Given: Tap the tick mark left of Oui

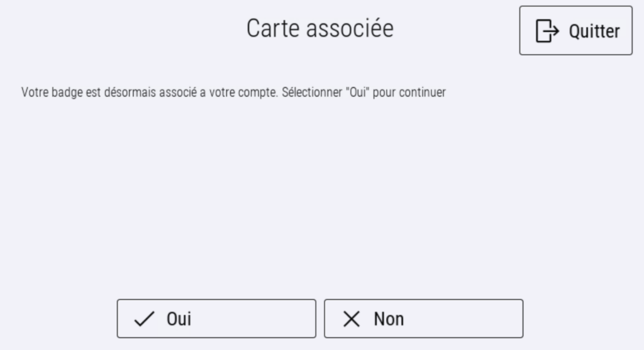Looking at the screenshot, I should 145,319.
